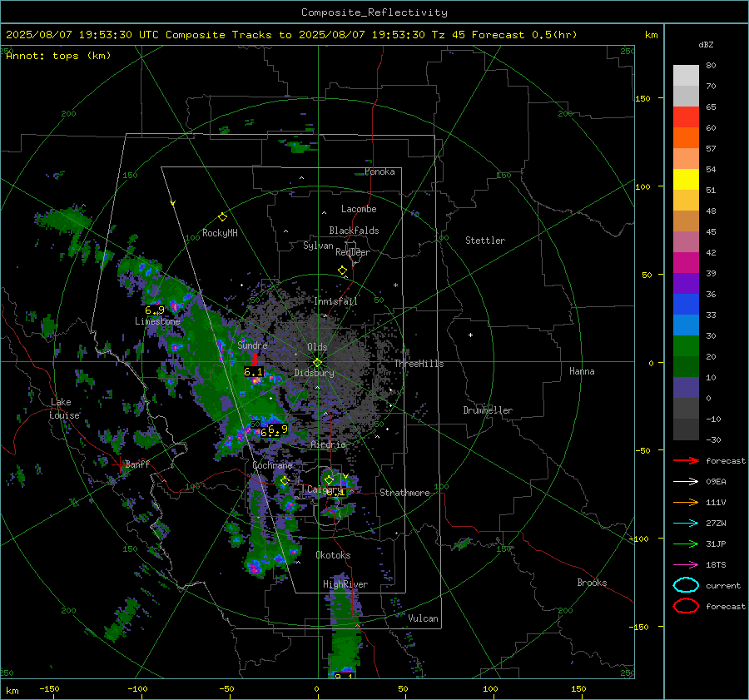Select the green 31JP arrow in legend

tap(686, 544)
